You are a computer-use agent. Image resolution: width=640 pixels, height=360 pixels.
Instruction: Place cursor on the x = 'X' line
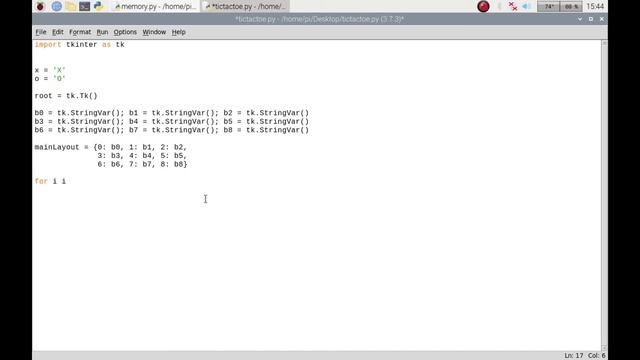(x=50, y=70)
